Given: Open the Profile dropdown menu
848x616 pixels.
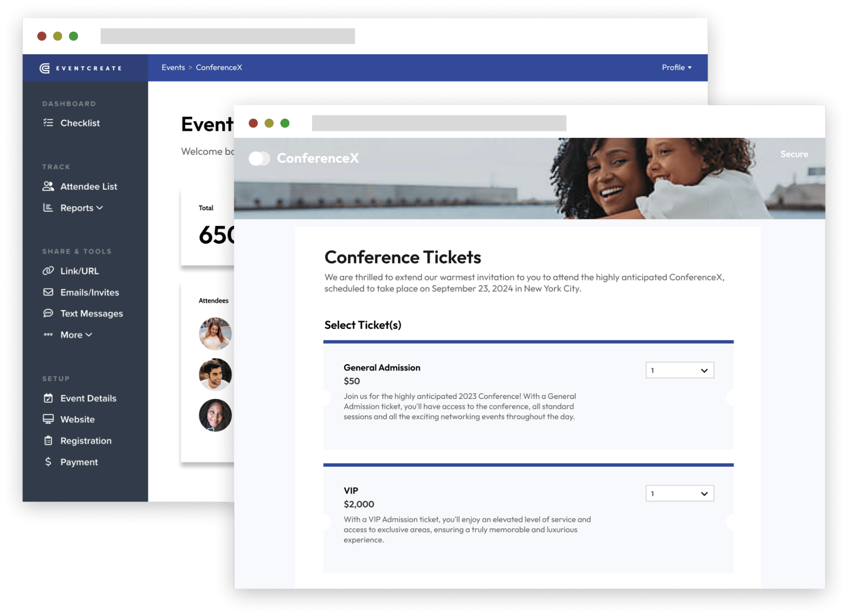Looking at the screenshot, I should click(677, 67).
